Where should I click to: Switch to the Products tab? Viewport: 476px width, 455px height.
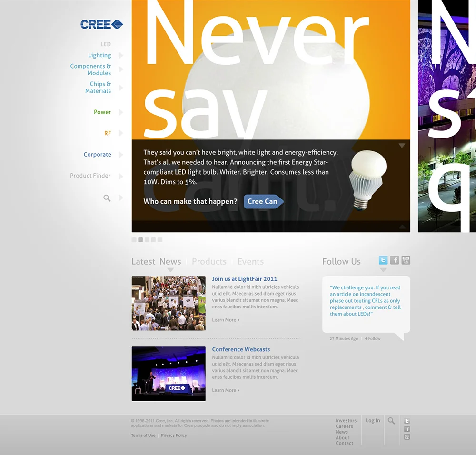tap(209, 261)
